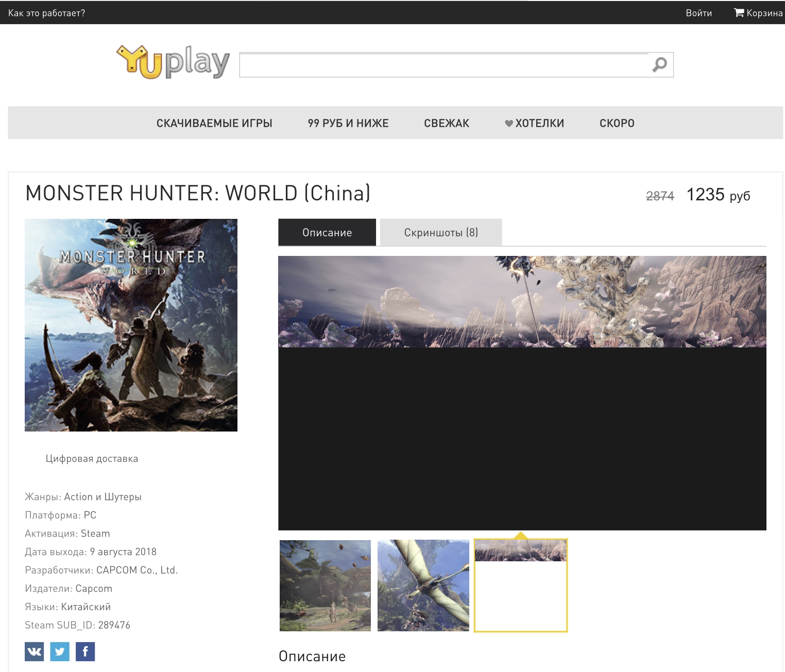Share the game via the Twitter icon
785x672 pixels.
tap(60, 651)
